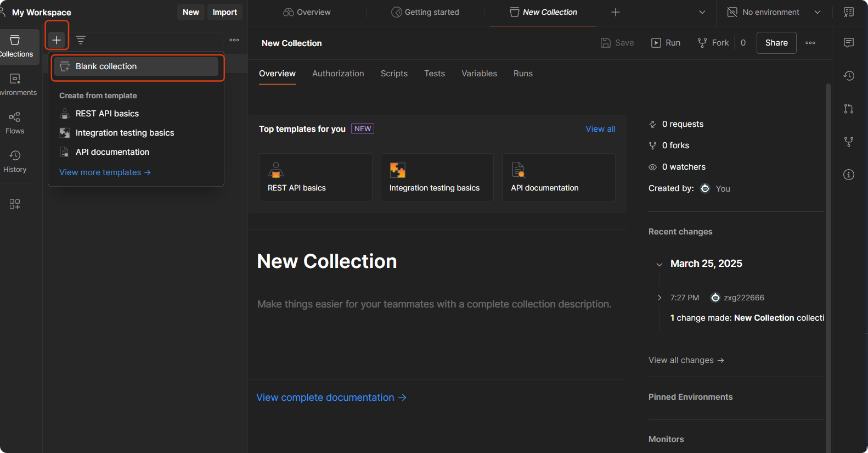Open the sidebar filter icon
Image resolution: width=868 pixels, height=453 pixels.
click(81, 40)
